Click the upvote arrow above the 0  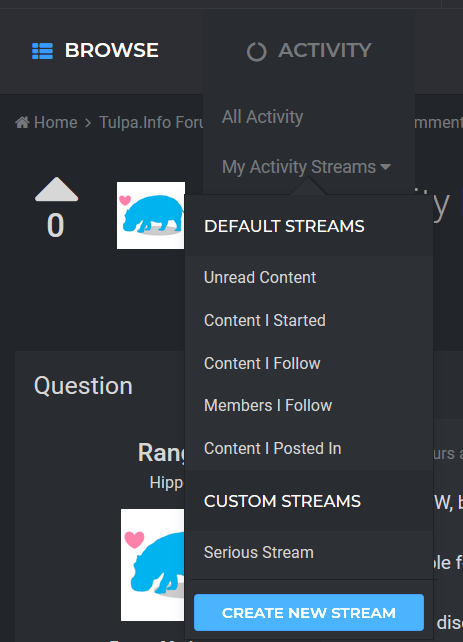56,189
